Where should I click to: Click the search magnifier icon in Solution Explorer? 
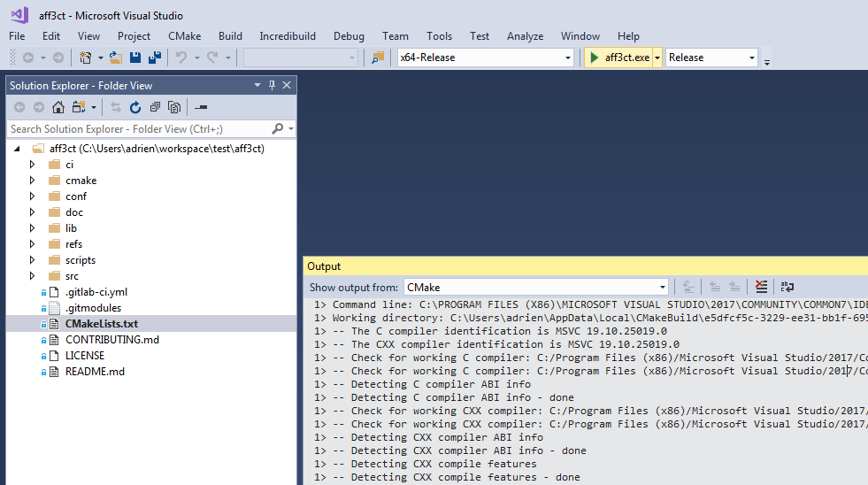277,128
